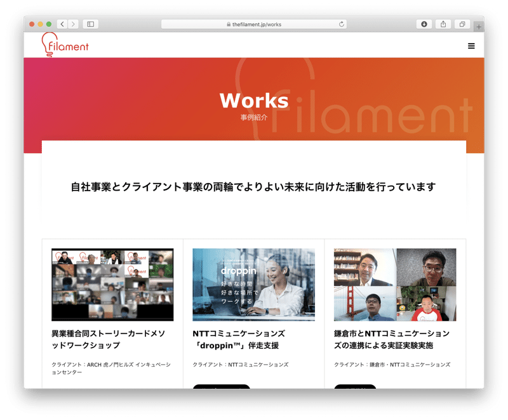Click the reload icon in address bar
508x420 pixels.
[342, 24]
